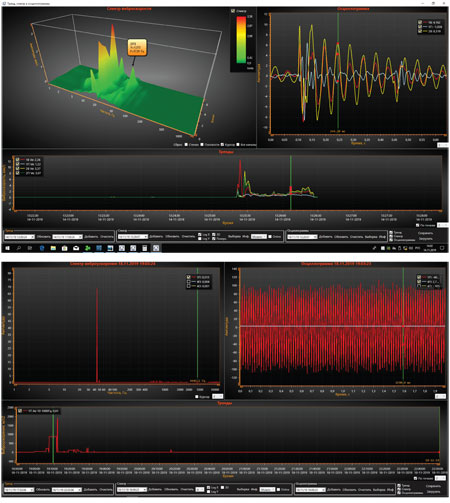Toggle 'Спектр' legend checkbox above the color scale

233,11
